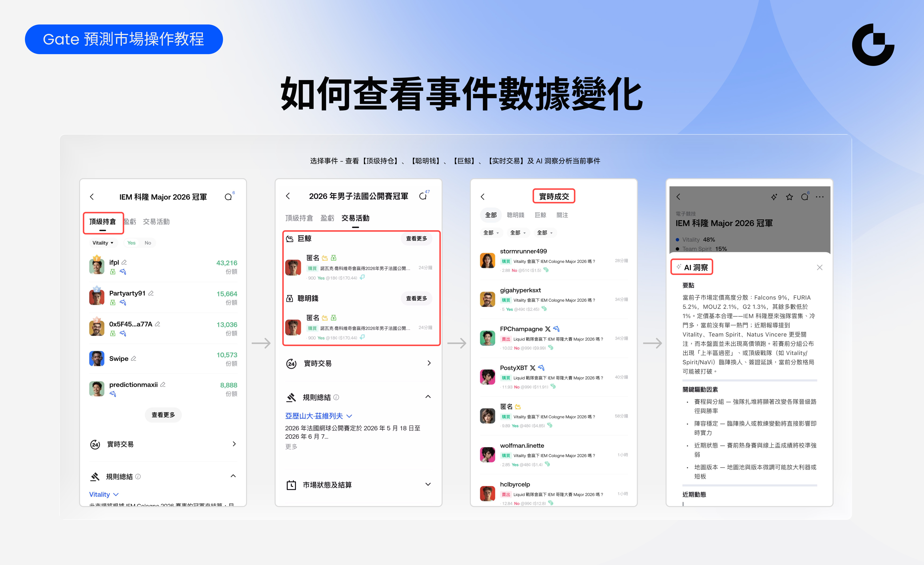The image size is (924, 565).
Task: Click the AI sparkle icon beside the star
Action: point(774,197)
